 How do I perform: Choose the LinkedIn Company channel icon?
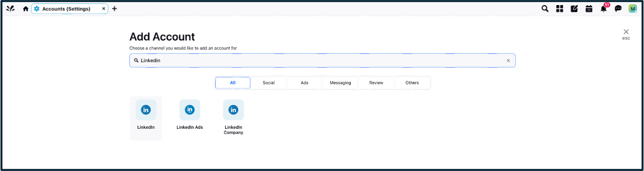click(x=233, y=110)
